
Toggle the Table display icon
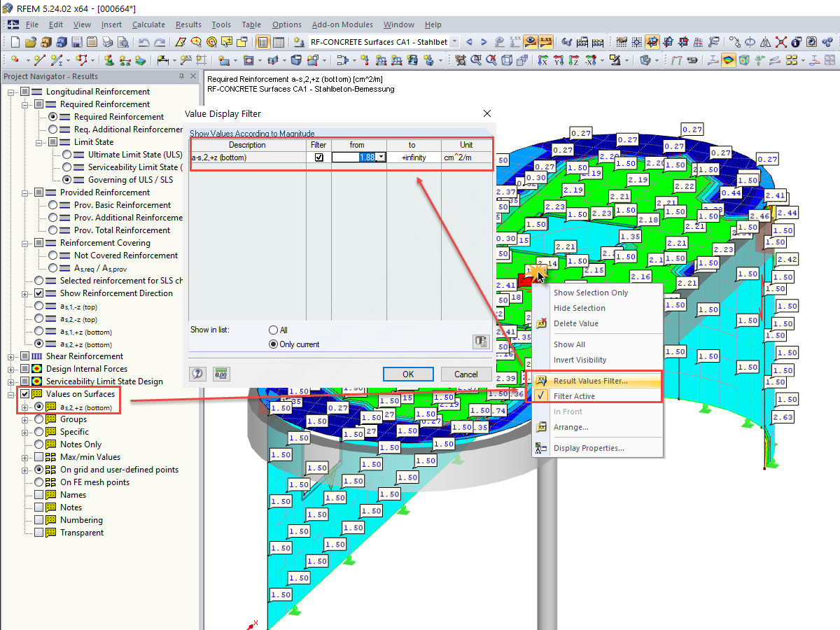point(279,42)
